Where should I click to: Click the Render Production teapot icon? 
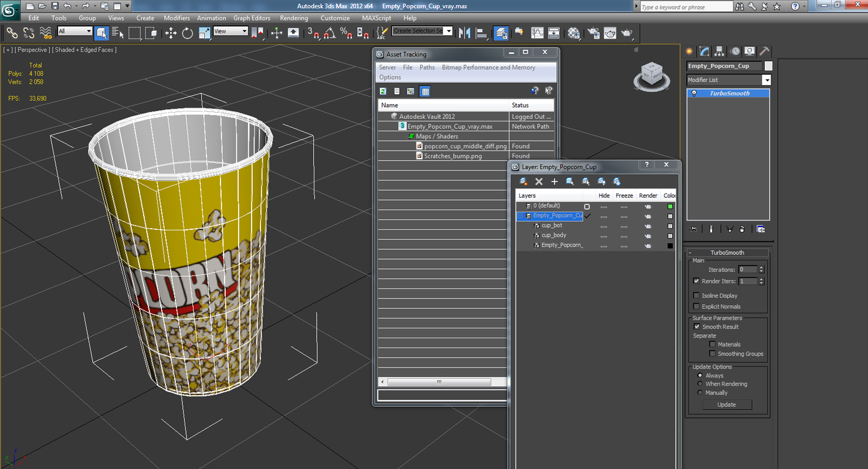pyautogui.click(x=627, y=33)
